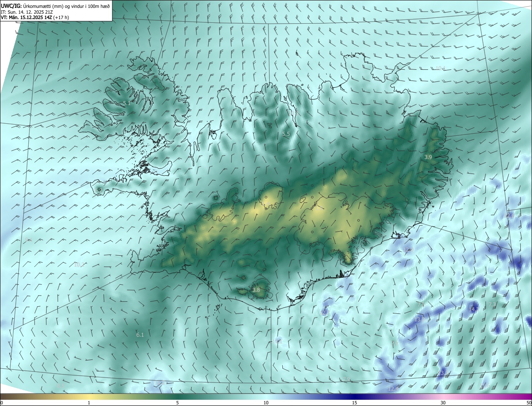The height and width of the screenshot is (406, 532).
Task: Click the 5.1 value over the Westfjords
Action: [x=126, y=103]
